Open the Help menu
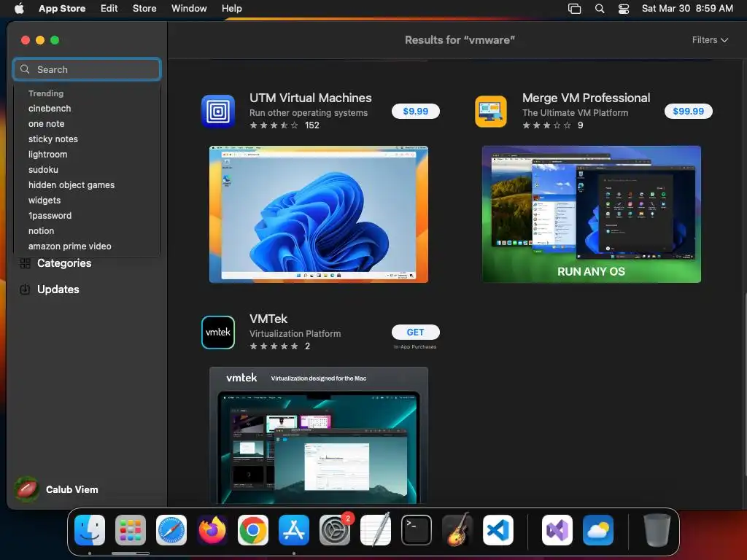747x560 pixels. coord(231,9)
